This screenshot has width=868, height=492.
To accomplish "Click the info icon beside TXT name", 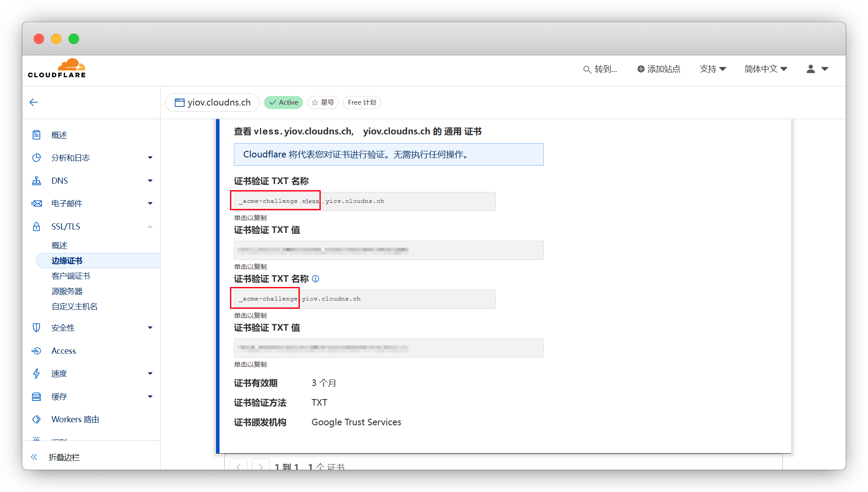I will (x=316, y=279).
